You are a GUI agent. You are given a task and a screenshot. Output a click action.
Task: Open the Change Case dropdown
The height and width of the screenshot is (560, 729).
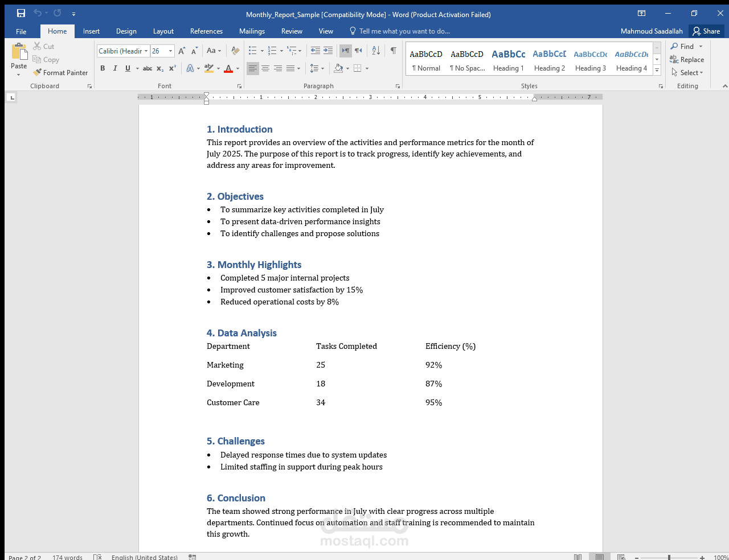(x=214, y=51)
